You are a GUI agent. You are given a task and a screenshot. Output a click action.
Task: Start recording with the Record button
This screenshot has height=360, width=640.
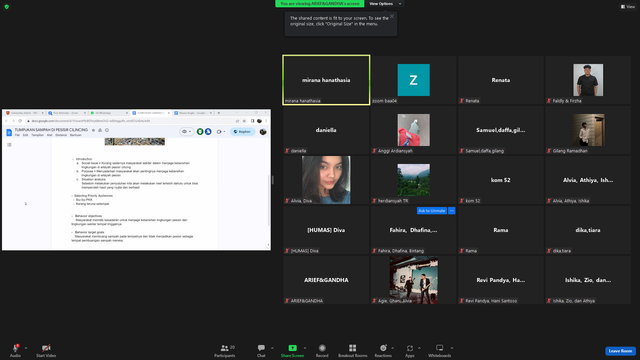(x=322, y=350)
